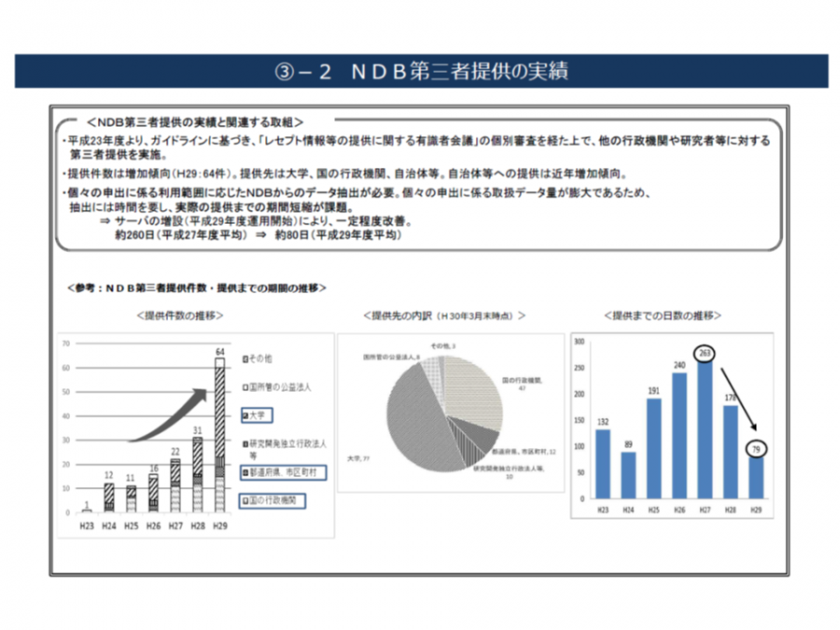Click the boxed 大学 legend entry

pos(259,415)
